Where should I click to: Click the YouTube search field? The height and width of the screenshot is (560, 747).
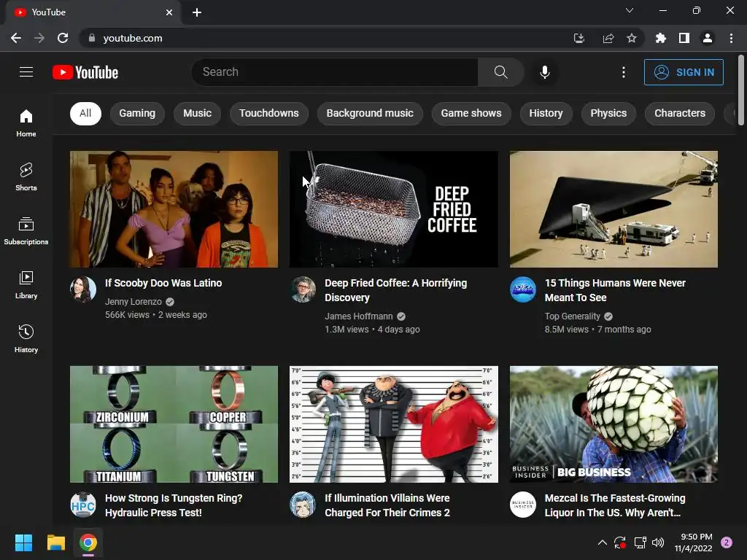click(334, 72)
